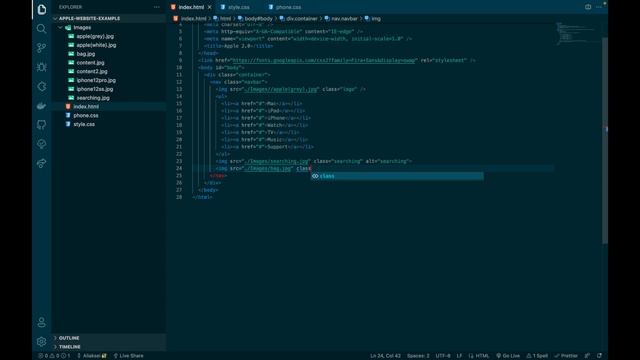
Task: Select index.html in the file tree
Action: 86,107
